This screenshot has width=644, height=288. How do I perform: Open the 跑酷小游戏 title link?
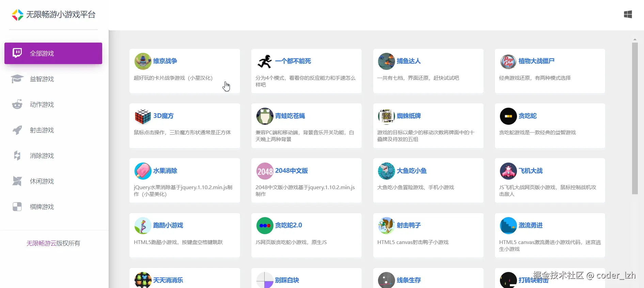point(168,225)
